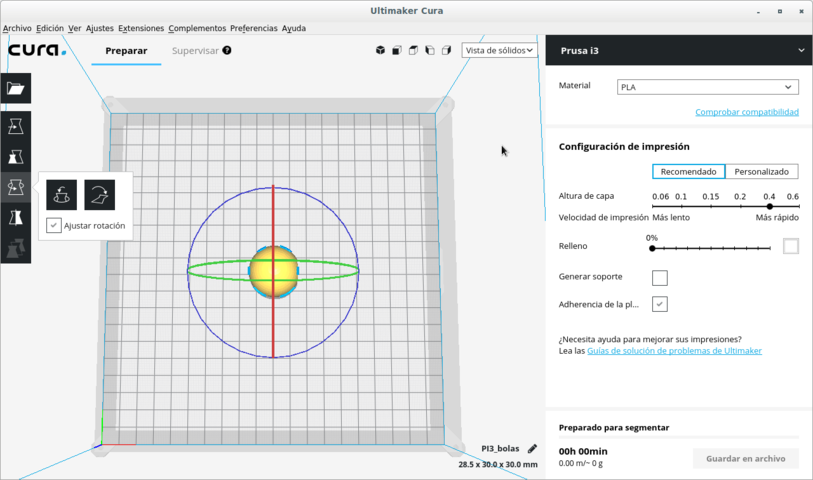Open the Ver menu

pyautogui.click(x=75, y=28)
